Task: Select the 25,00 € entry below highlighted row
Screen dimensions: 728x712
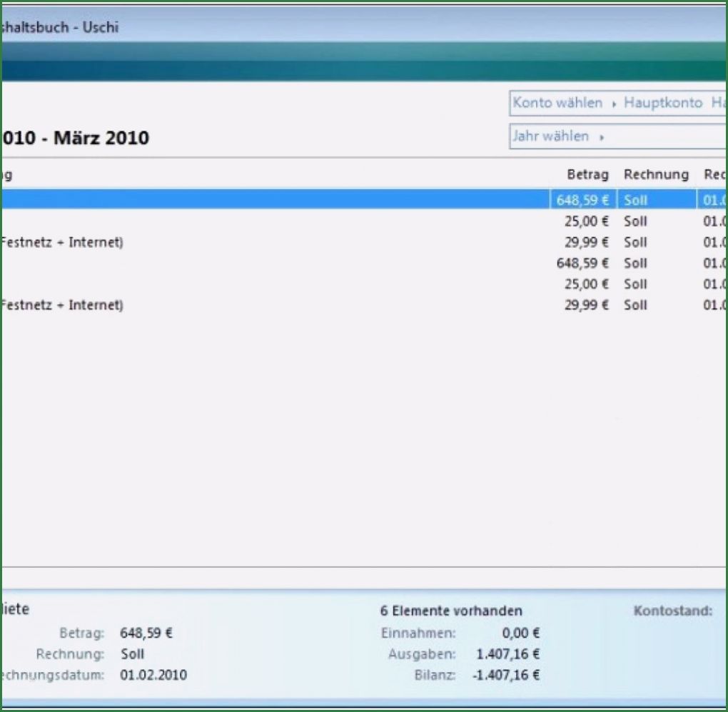Action: tap(586, 221)
